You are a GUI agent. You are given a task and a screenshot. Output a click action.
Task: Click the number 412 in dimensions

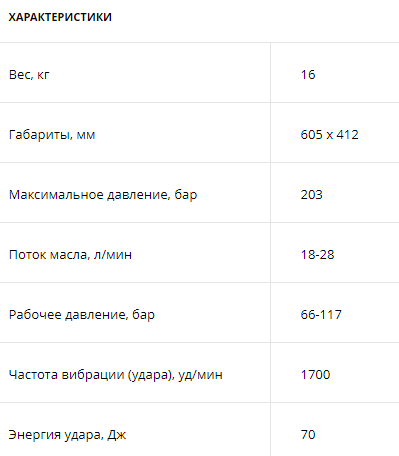click(x=347, y=135)
